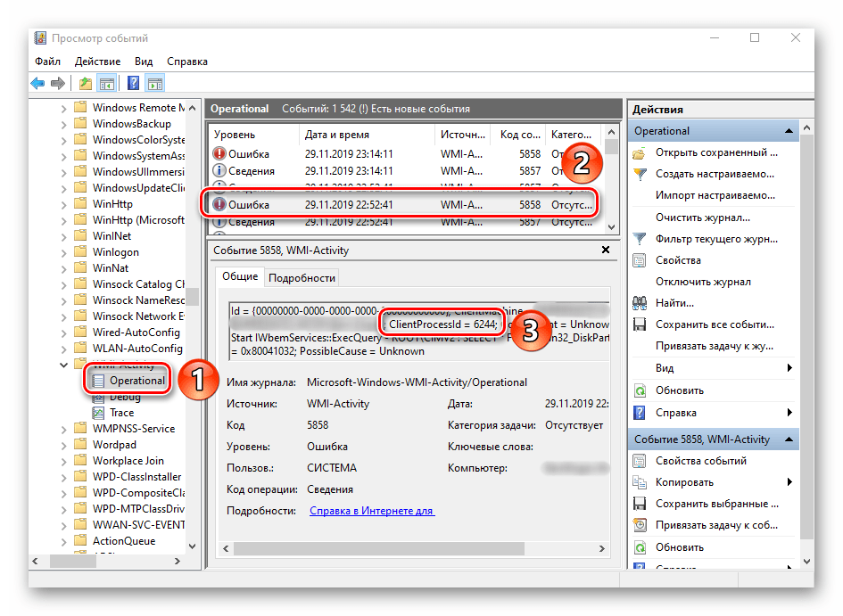Screen dimensions: 843x616
Task: Collapse the WMI-Activity tree node
Action: click(x=63, y=365)
